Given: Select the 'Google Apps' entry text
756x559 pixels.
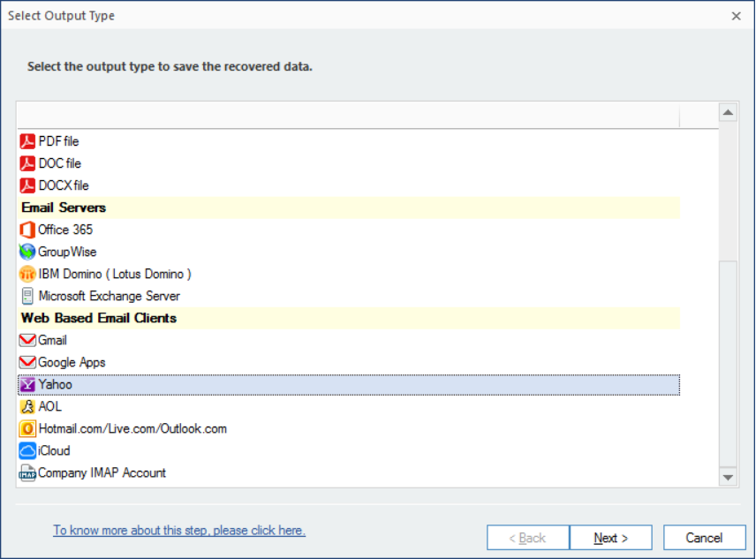Looking at the screenshot, I should [72, 362].
